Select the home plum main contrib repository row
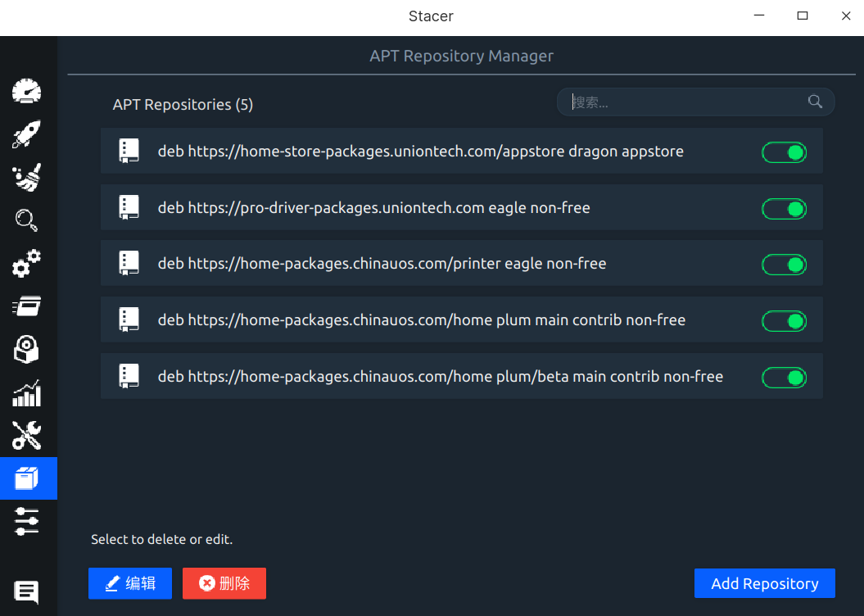Image resolution: width=864 pixels, height=616 pixels. [x=421, y=320]
